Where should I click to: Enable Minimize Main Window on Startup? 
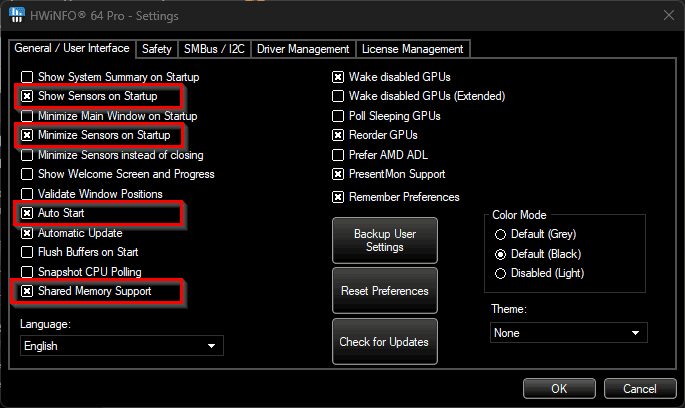[x=27, y=116]
